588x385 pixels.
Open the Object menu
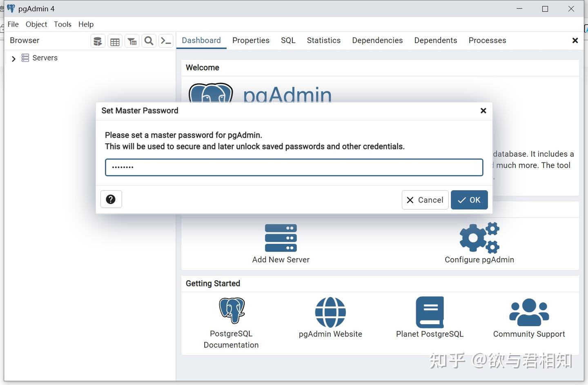pyautogui.click(x=36, y=24)
